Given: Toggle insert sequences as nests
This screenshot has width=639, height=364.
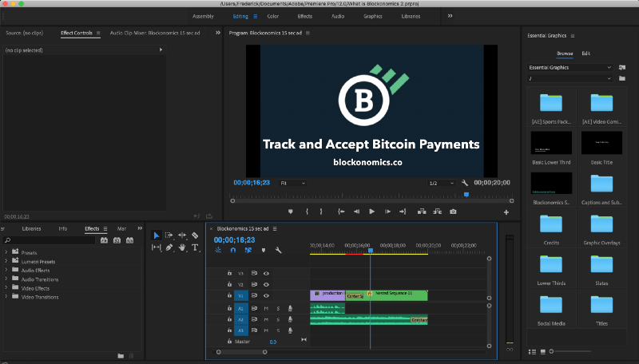Looking at the screenshot, I should (x=218, y=250).
